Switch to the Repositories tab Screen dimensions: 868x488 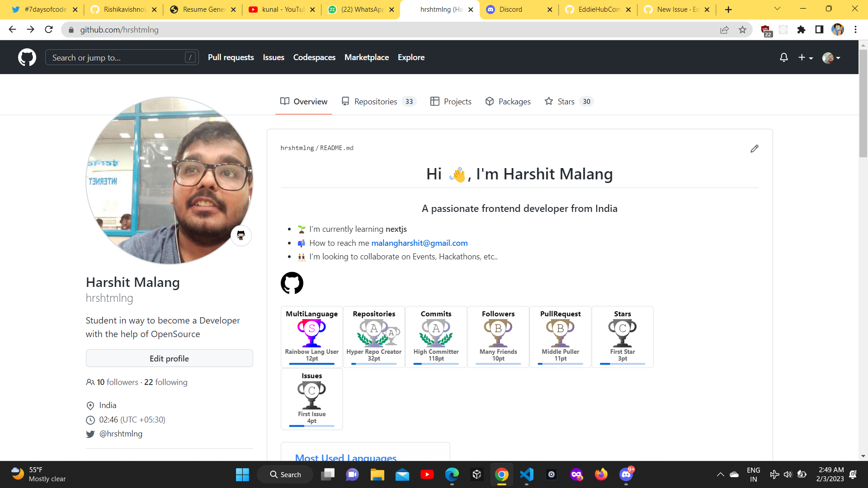(376, 101)
